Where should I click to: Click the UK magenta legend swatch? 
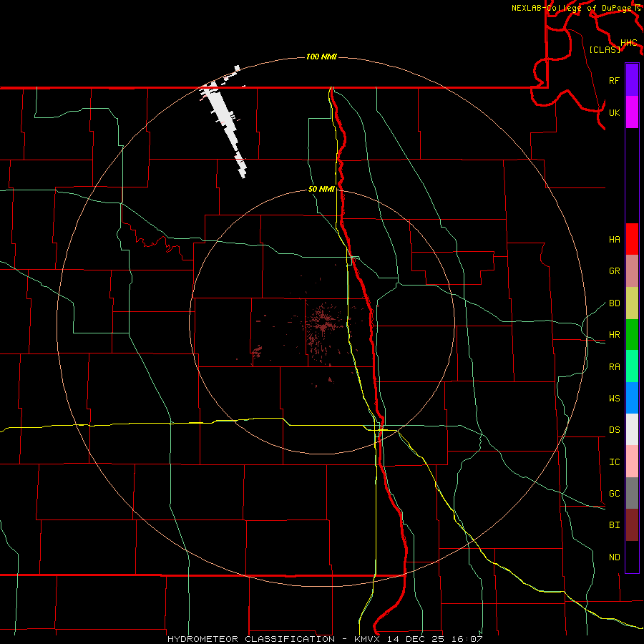tap(632, 112)
